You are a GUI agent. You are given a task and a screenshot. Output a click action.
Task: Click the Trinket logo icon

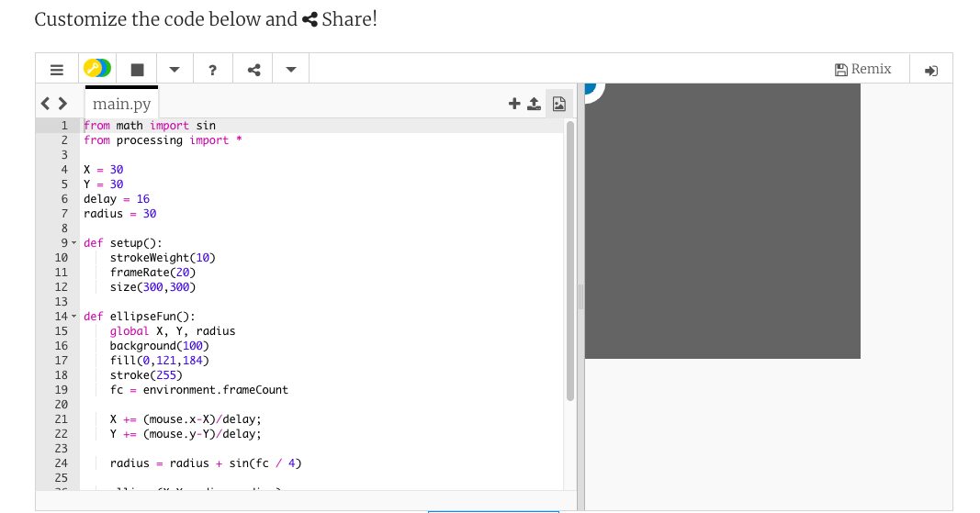click(97, 68)
